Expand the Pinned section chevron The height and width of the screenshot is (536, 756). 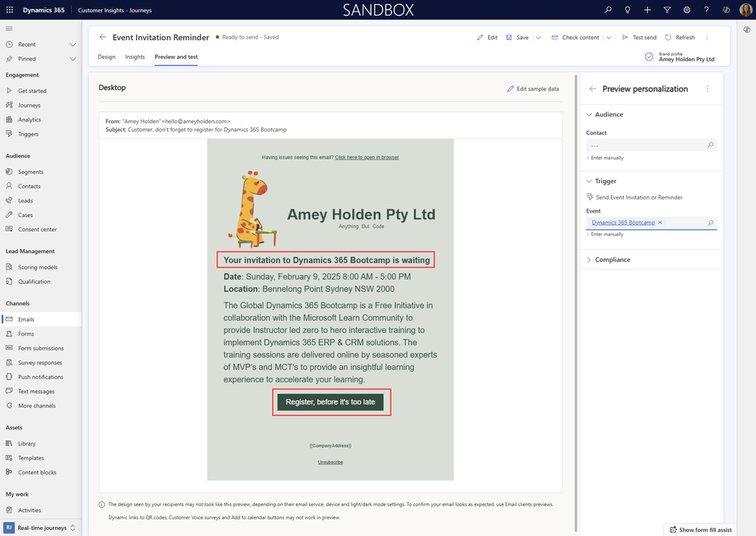point(73,59)
